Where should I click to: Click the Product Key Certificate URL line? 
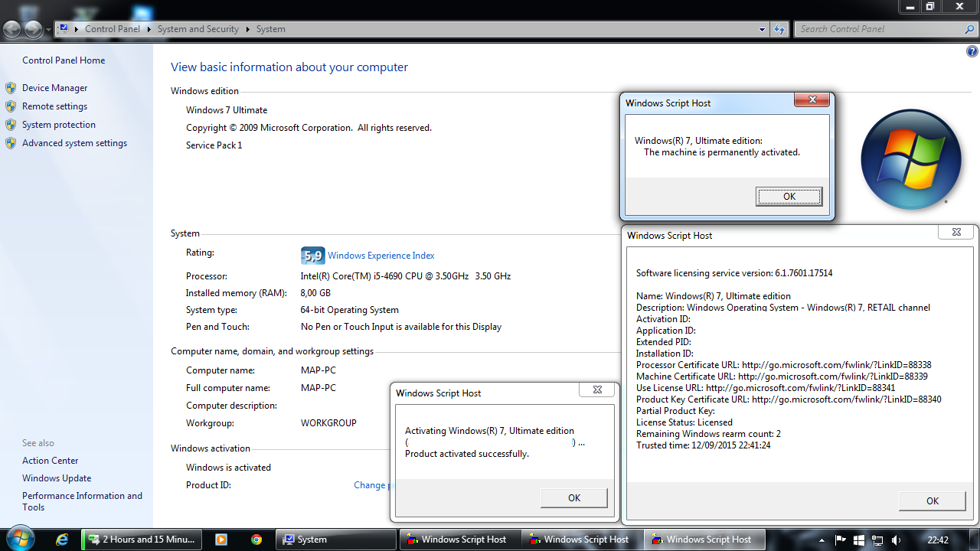tap(789, 399)
